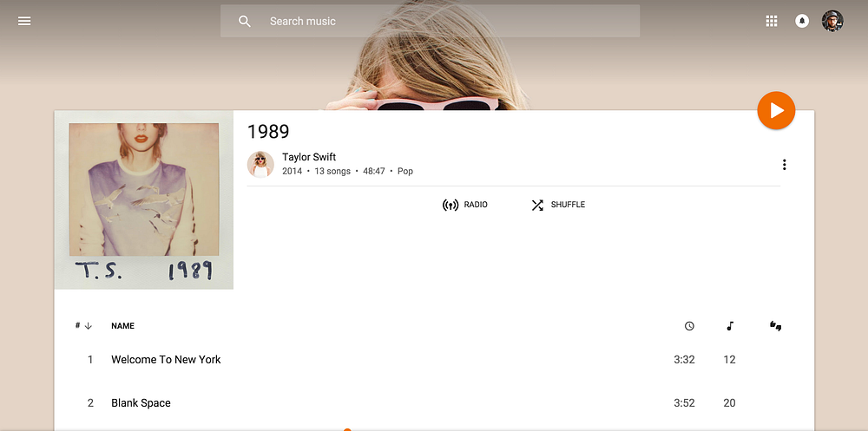Open the user account avatar
The width and height of the screenshot is (868, 431).
coord(832,21)
